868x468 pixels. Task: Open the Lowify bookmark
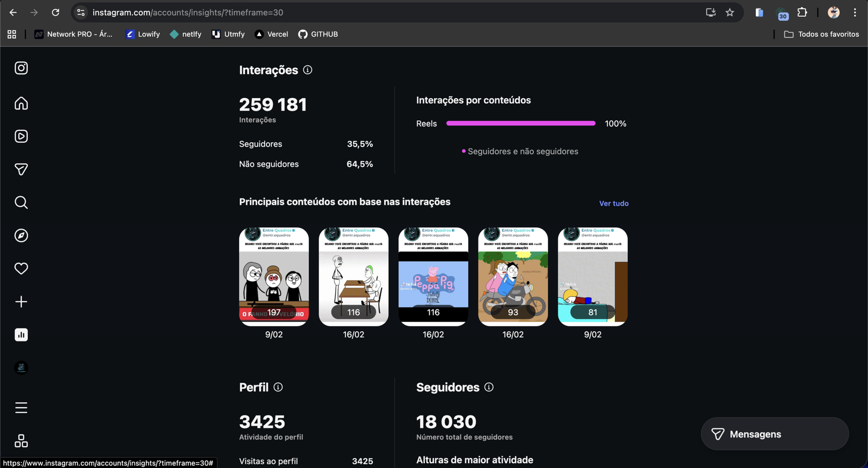pos(143,34)
